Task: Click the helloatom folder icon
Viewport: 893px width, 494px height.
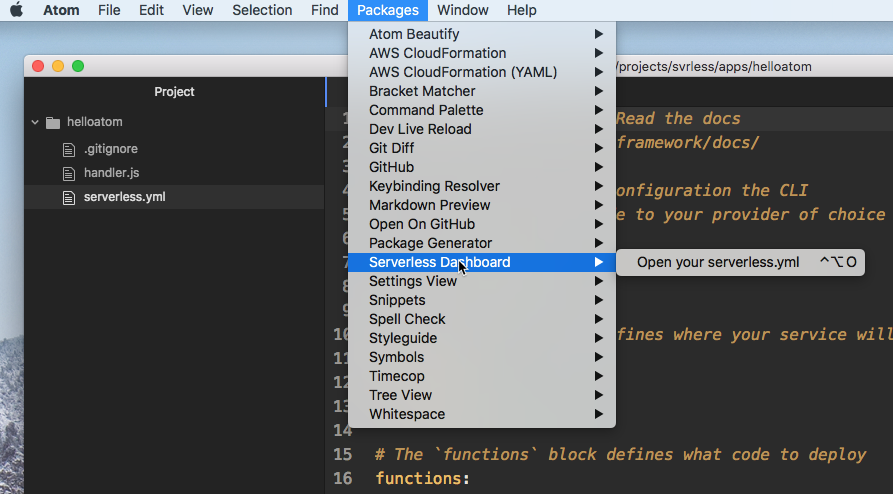Action: 53,122
